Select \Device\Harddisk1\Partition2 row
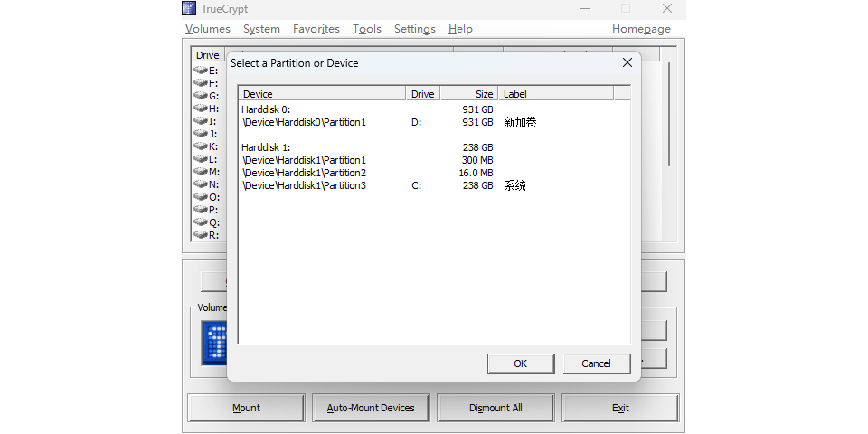The image size is (868, 434). [x=435, y=174]
